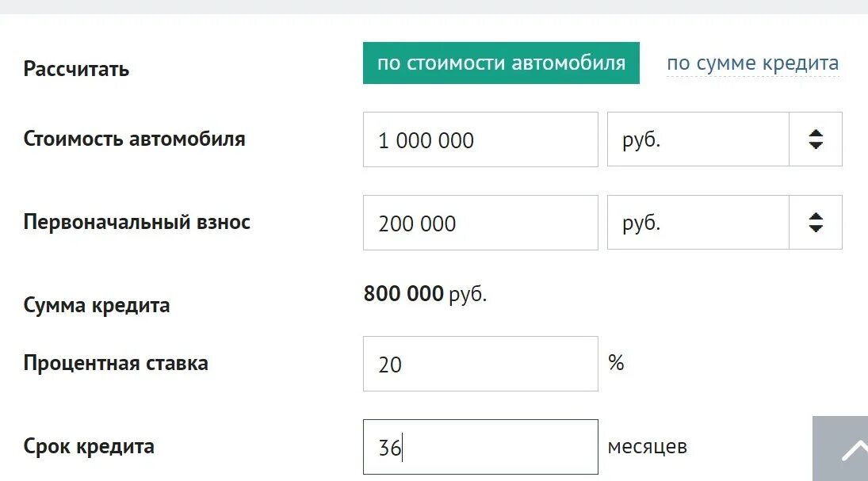
Task: Select the 'по стоимости автомобиля' calculation tab
Action: 501,63
